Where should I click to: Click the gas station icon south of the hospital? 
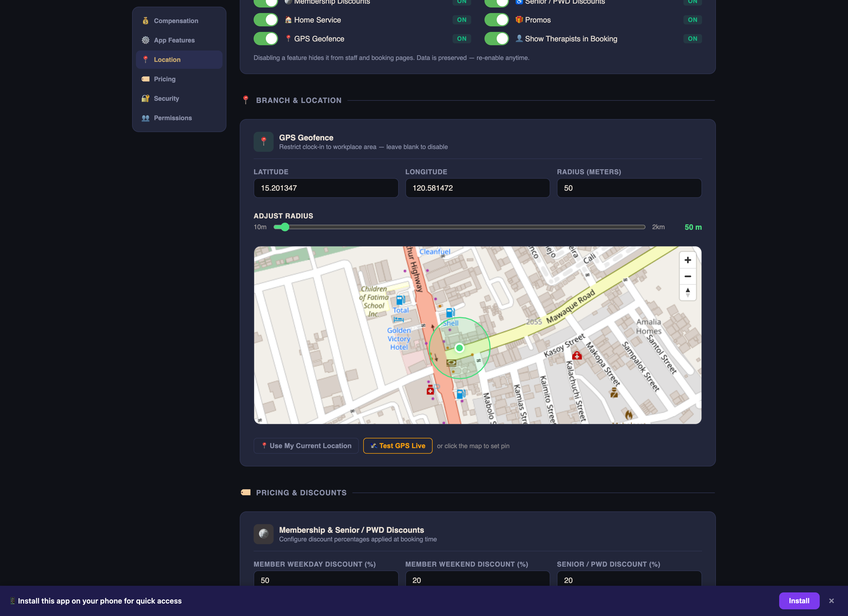(x=461, y=393)
